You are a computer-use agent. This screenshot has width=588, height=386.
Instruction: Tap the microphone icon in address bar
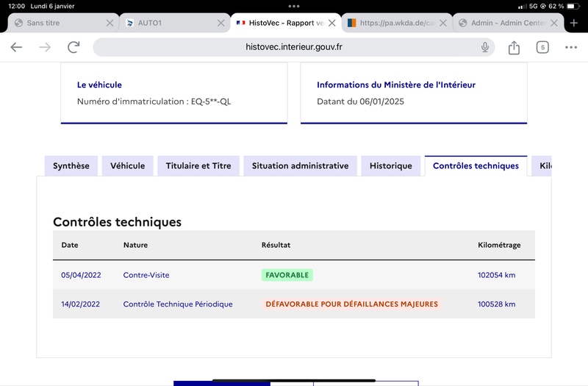tap(485, 47)
